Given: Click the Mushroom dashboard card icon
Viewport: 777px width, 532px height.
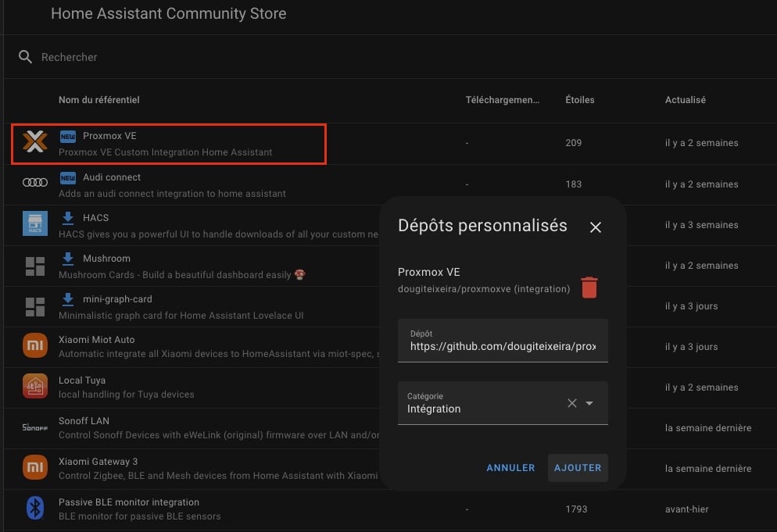Looking at the screenshot, I should click(34, 266).
